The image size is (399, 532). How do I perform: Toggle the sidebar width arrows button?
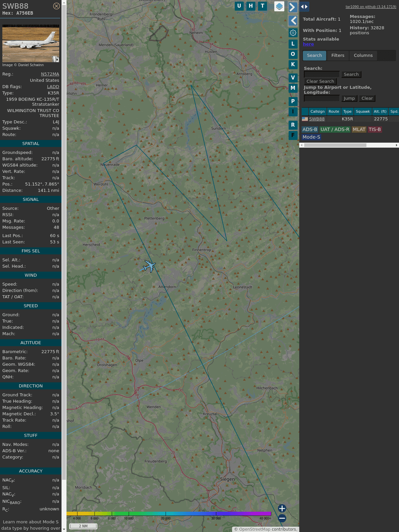tap(304, 7)
